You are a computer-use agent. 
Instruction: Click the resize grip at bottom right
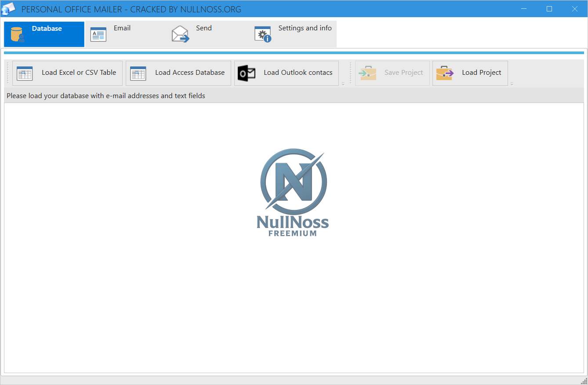click(584, 381)
